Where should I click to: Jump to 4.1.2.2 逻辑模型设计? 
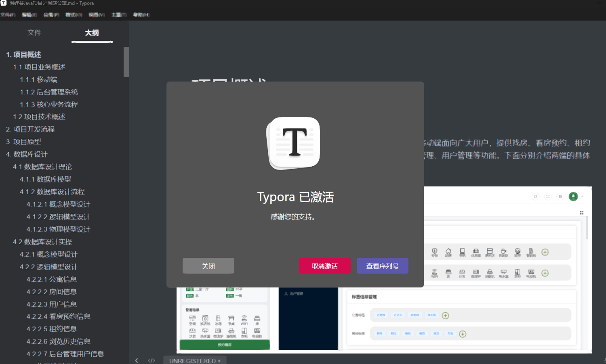click(x=58, y=217)
